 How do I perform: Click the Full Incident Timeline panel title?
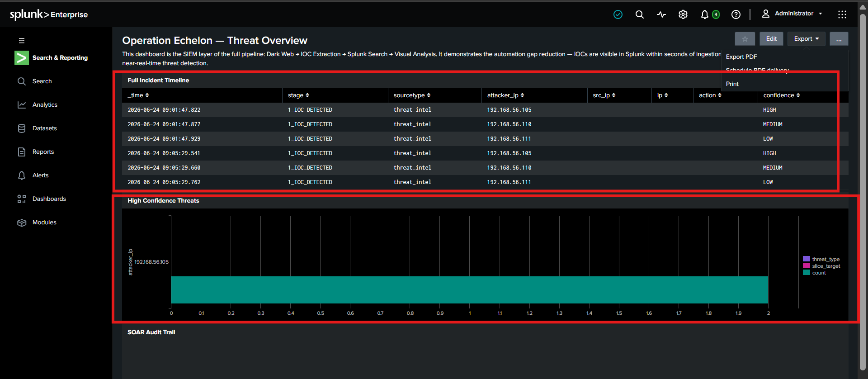(x=158, y=81)
